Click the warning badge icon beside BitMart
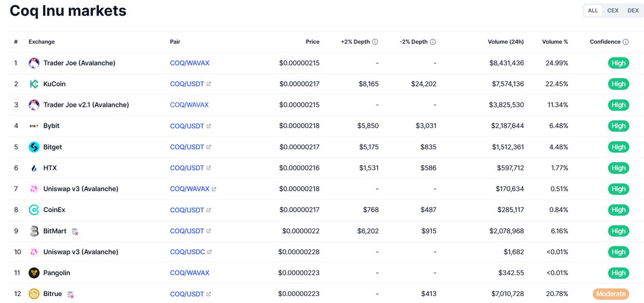The height and width of the screenshot is (303, 644). (75, 231)
